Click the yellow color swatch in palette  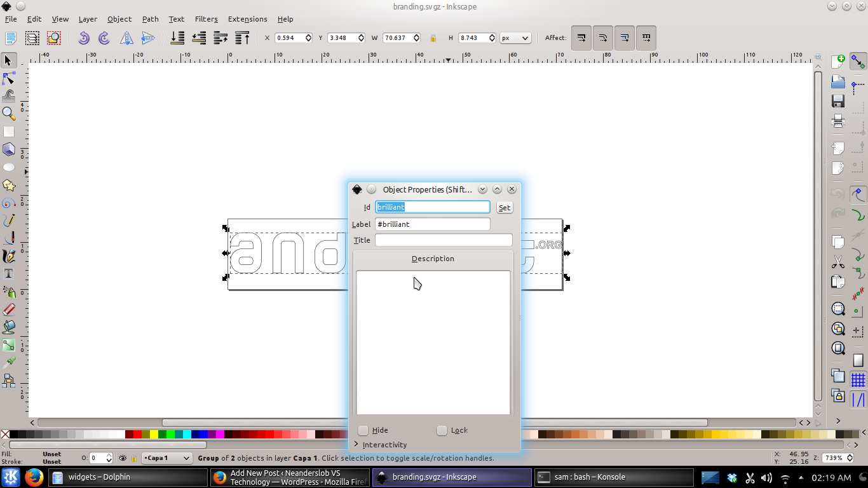pos(154,435)
